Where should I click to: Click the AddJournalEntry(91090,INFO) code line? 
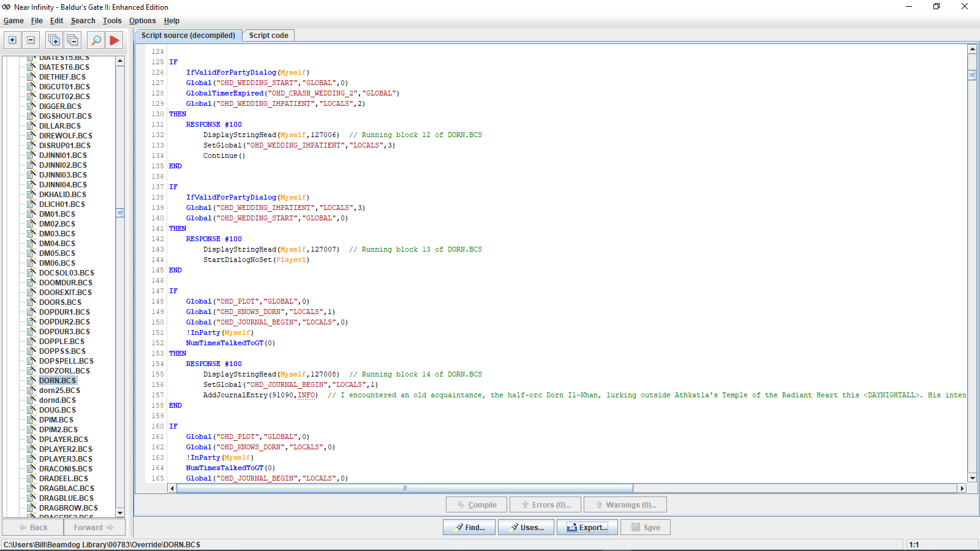[x=260, y=395]
